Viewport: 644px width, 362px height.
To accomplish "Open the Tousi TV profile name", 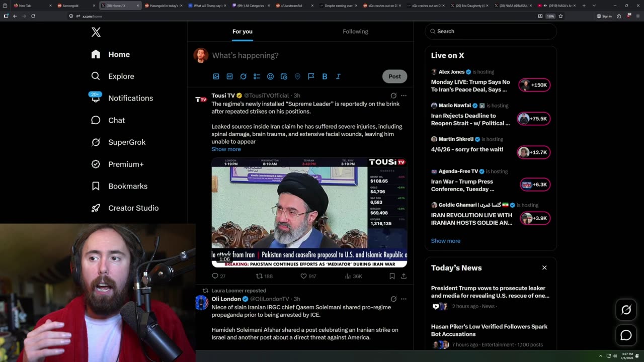I will (223, 96).
